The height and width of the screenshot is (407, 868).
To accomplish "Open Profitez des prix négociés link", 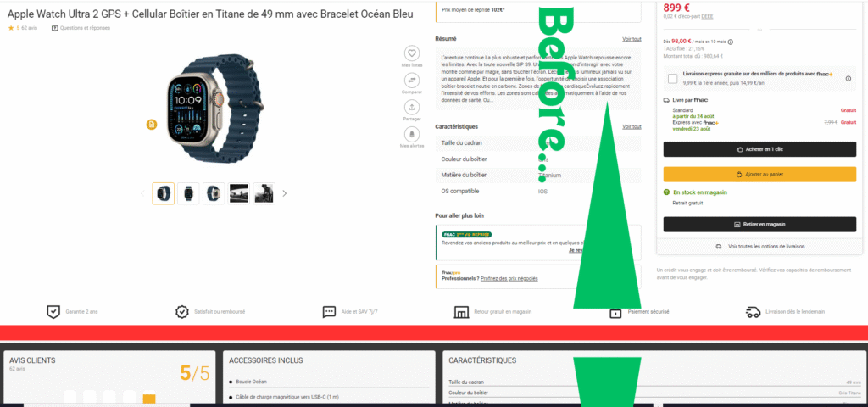I will pyautogui.click(x=509, y=278).
